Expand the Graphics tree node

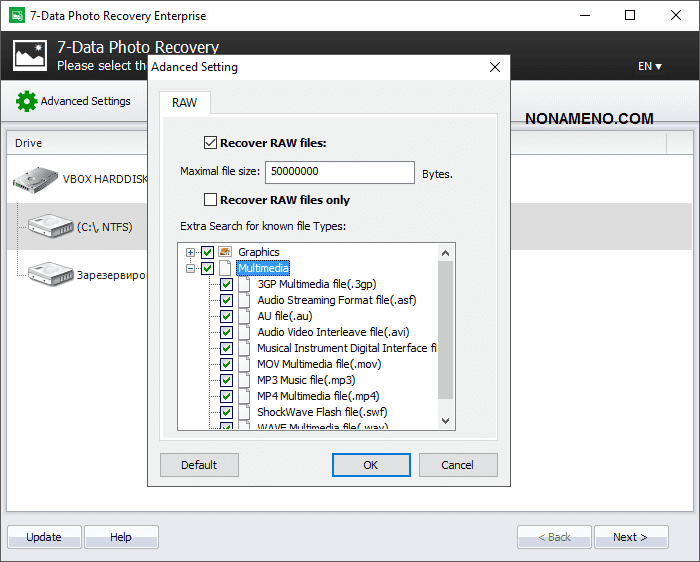tap(190, 252)
